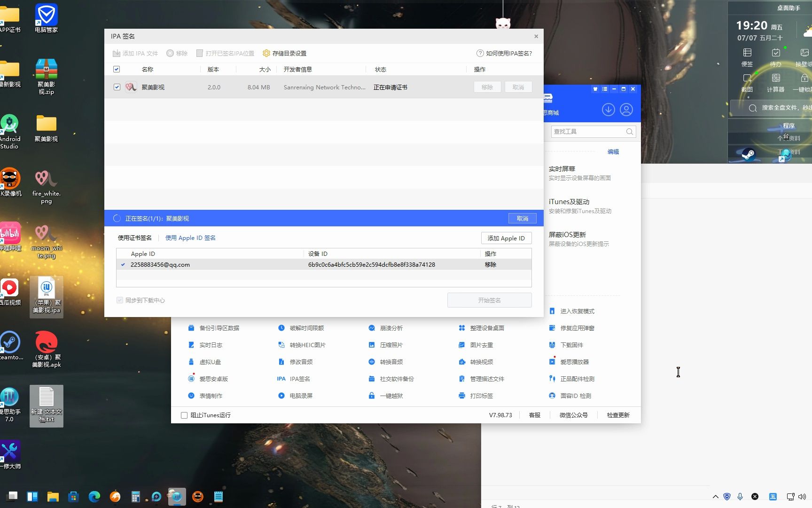This screenshot has width=812, height=508.
Task: Cancel the signing in the blue progress bar
Action: 522,218
